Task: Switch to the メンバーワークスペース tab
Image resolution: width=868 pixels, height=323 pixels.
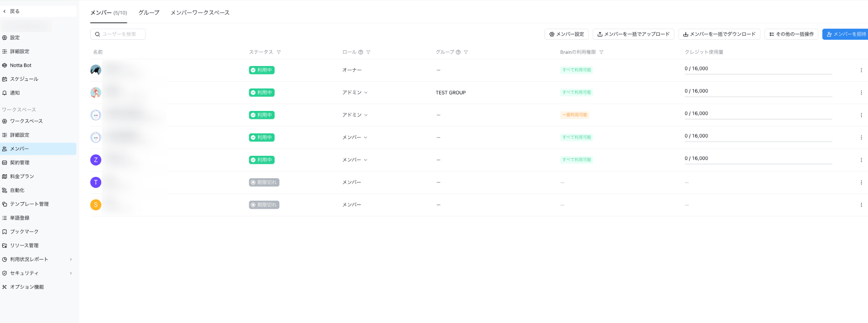Action: coord(200,13)
